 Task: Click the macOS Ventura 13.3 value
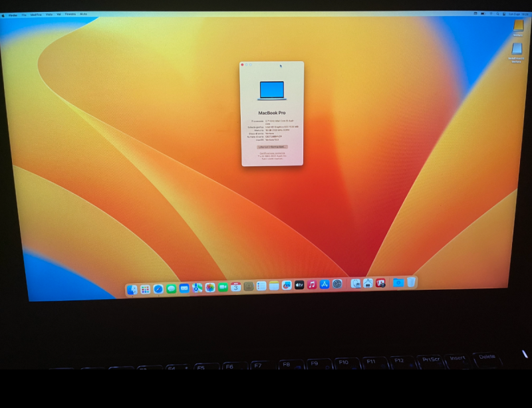272,140
